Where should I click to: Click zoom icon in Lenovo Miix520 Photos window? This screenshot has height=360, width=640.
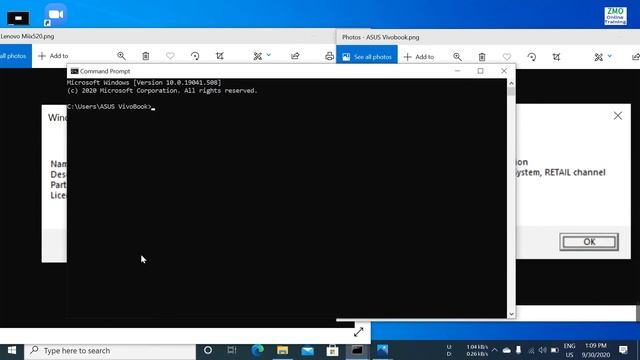click(x=121, y=56)
